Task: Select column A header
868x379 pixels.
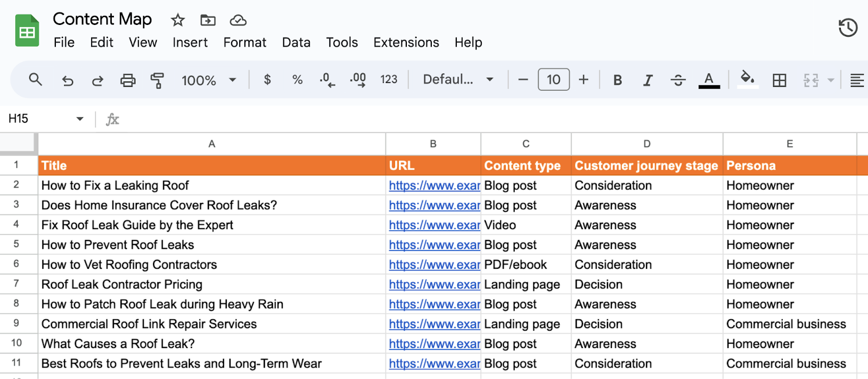Action: point(212,144)
